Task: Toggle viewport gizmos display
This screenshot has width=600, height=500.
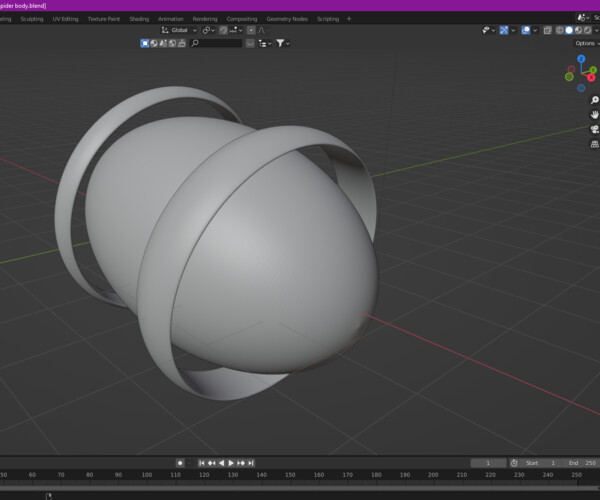Action: coord(506,30)
